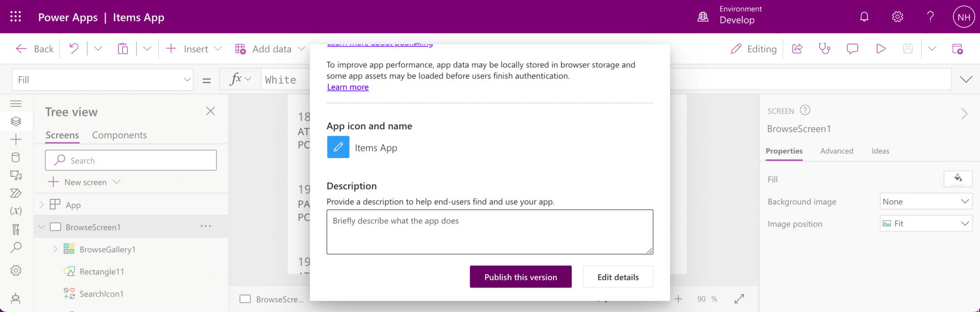Image resolution: width=980 pixels, height=312 pixels.
Task: Open the sidebar Settings gear
Action: click(x=16, y=270)
